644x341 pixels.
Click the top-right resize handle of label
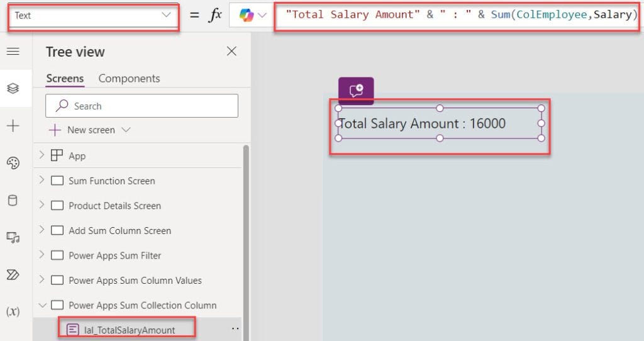click(541, 108)
